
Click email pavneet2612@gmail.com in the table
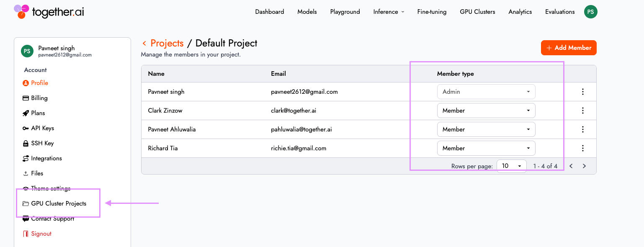point(304,92)
